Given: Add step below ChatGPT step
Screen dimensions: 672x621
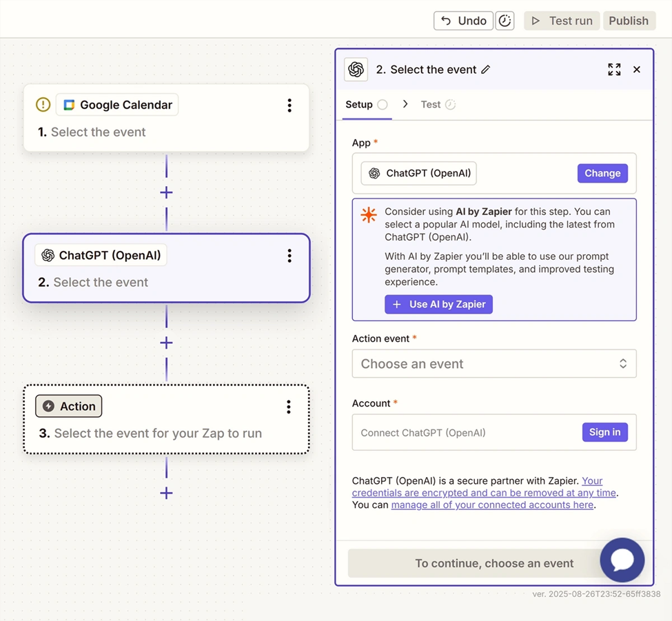Looking at the screenshot, I should pyautogui.click(x=166, y=343).
